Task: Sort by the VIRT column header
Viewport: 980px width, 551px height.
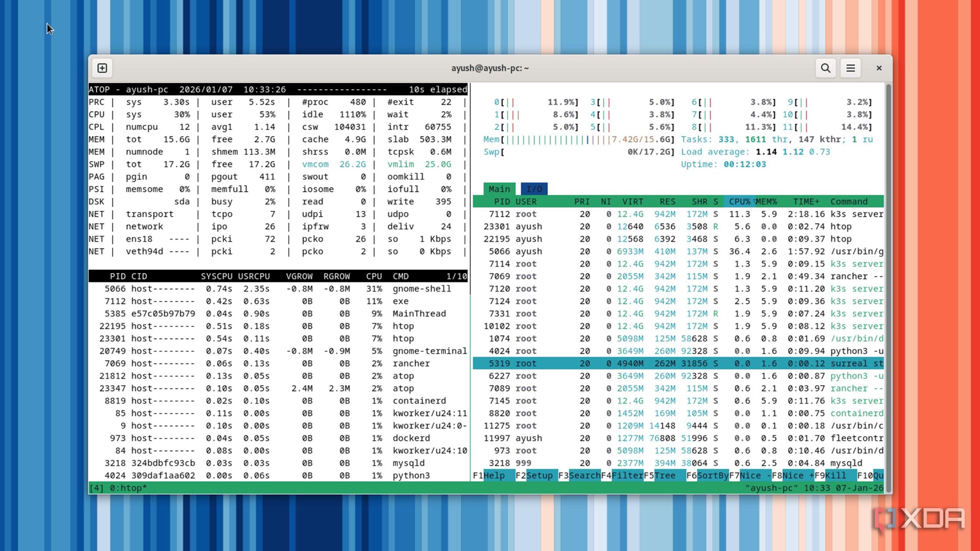Action: [633, 202]
